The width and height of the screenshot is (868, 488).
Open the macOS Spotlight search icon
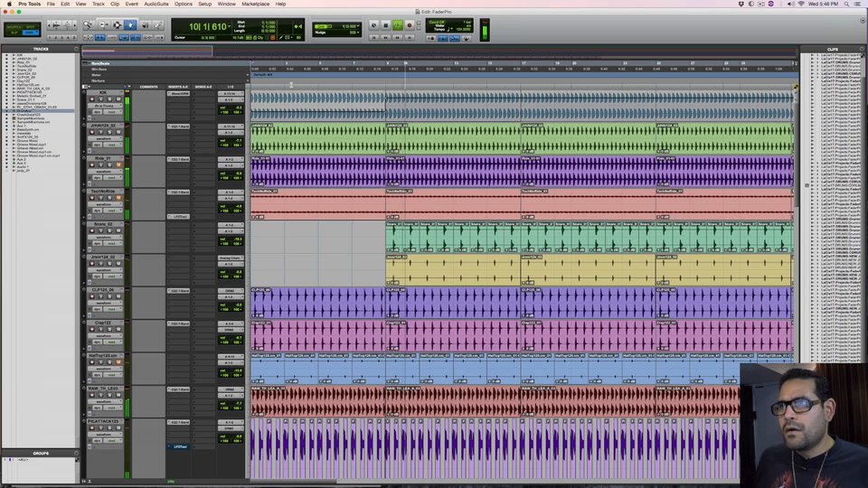click(x=846, y=4)
